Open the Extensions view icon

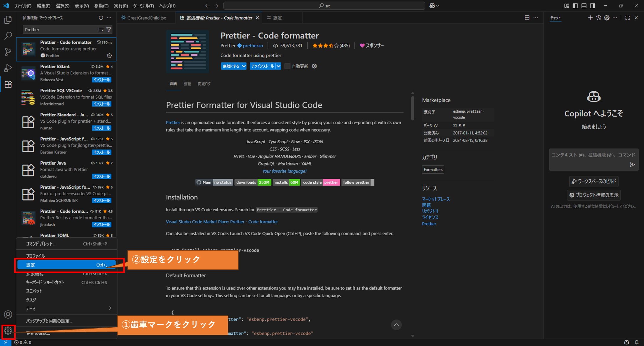(8, 84)
